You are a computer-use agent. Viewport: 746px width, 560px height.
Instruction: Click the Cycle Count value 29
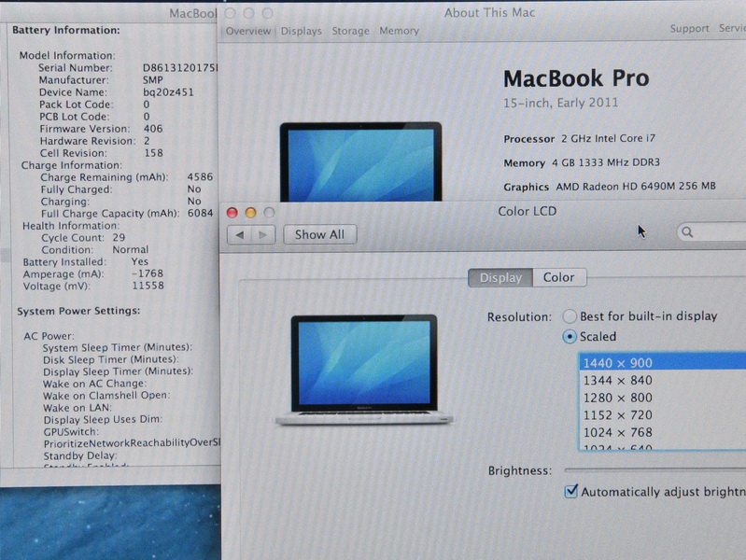[x=119, y=237]
